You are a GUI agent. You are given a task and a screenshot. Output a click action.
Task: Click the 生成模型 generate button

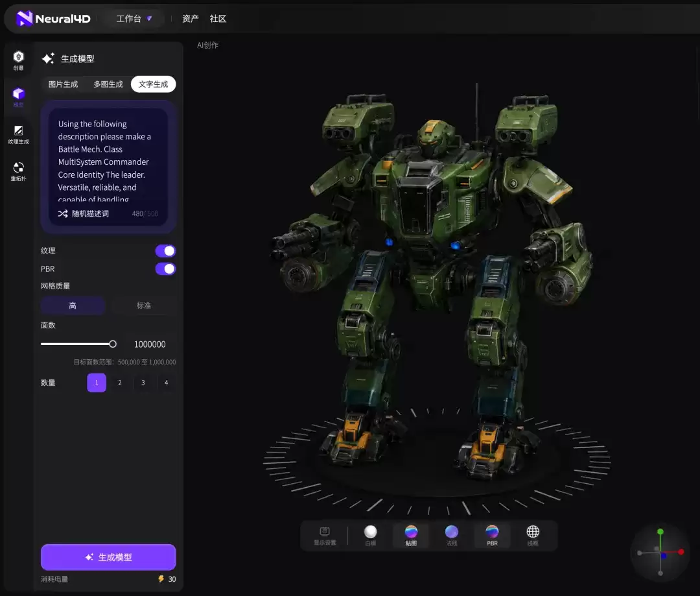[x=108, y=557]
